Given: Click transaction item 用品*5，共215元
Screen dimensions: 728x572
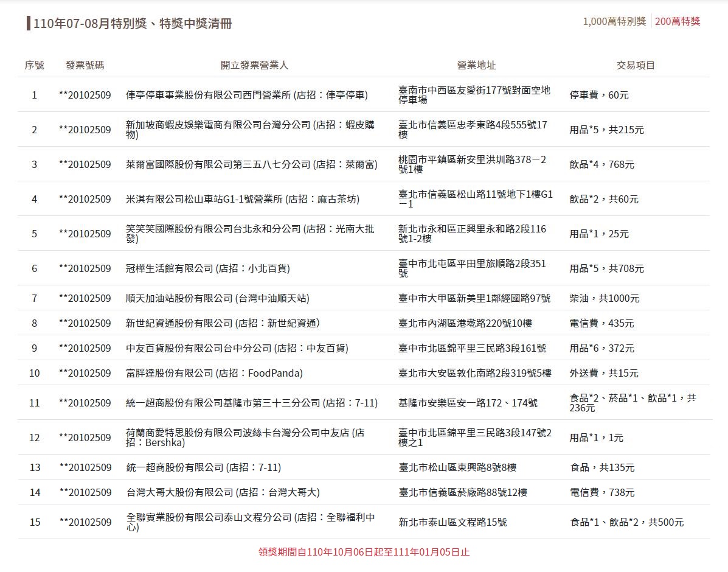Looking at the screenshot, I should click(x=606, y=130).
